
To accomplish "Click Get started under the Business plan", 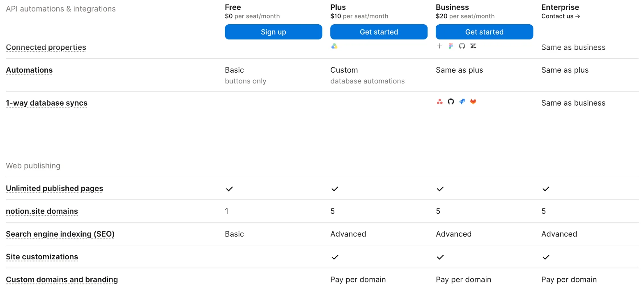I will pos(484,32).
